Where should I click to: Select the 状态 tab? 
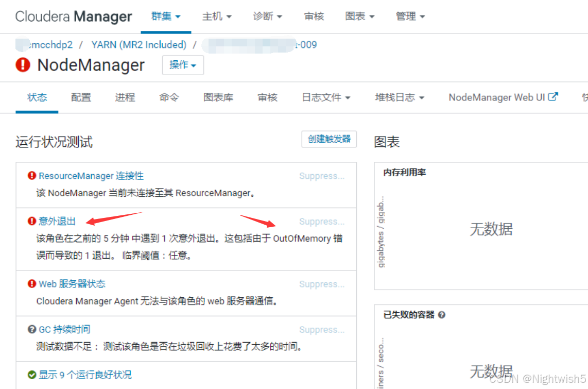coord(37,97)
